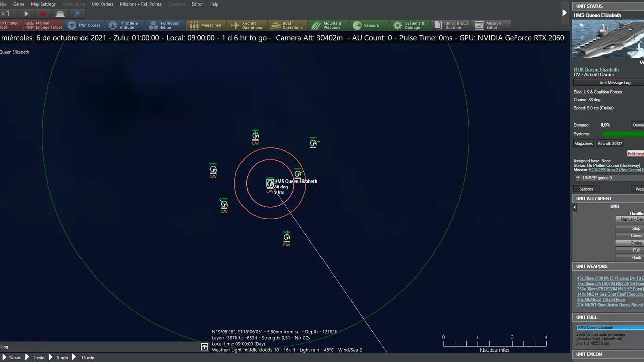Collapse the Unit Alt/Speed side arrow
This screenshot has height=362, width=644.
[x=575, y=207]
